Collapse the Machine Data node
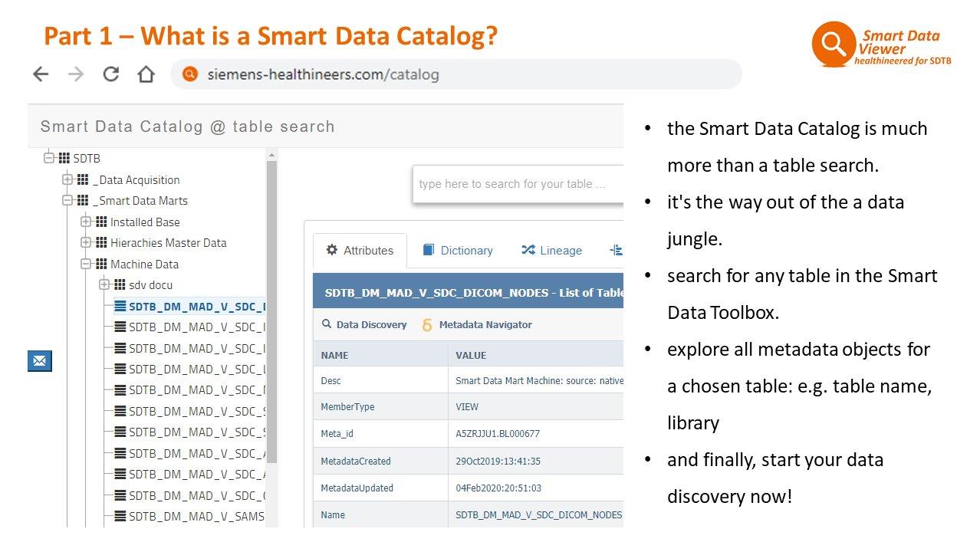Viewport: 980px width, 552px height. click(x=86, y=264)
